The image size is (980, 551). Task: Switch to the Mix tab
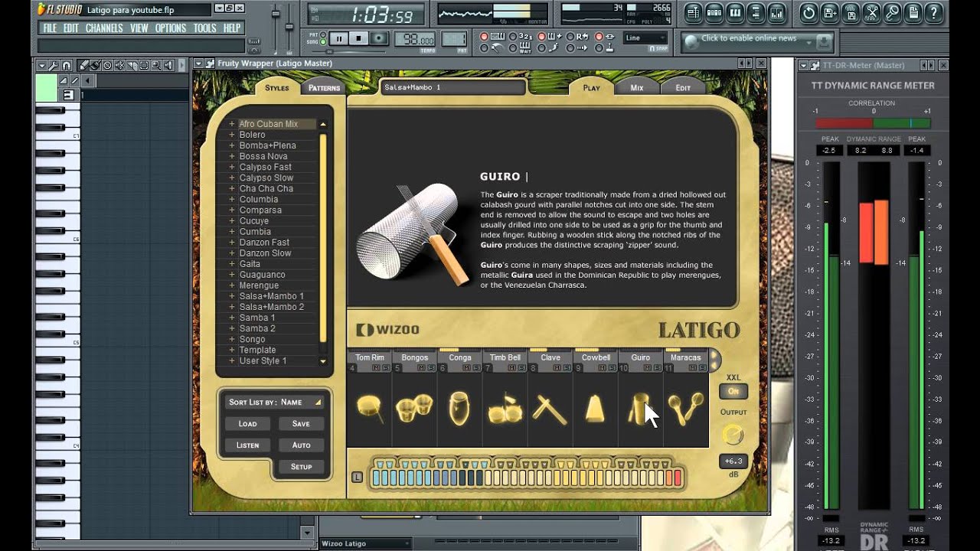coord(637,88)
